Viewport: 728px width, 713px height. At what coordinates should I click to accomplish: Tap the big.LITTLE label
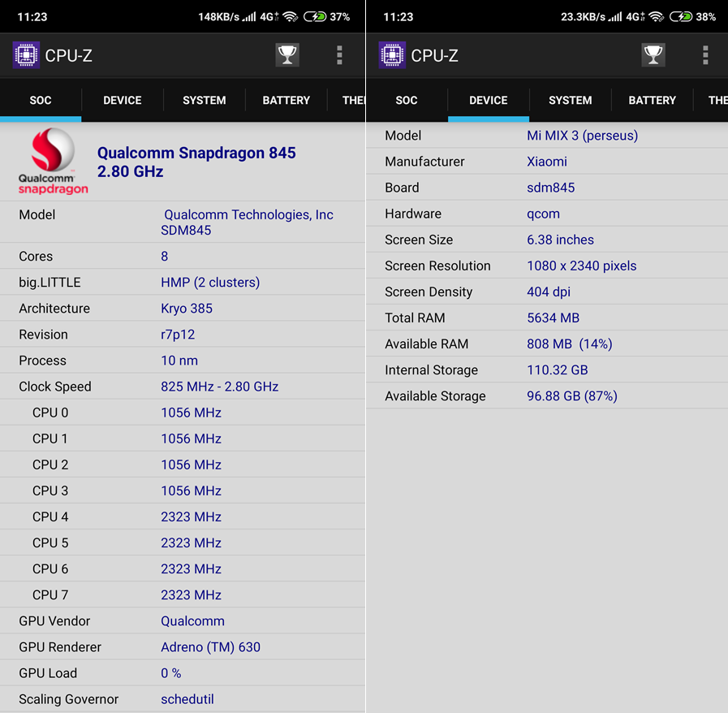click(x=50, y=283)
